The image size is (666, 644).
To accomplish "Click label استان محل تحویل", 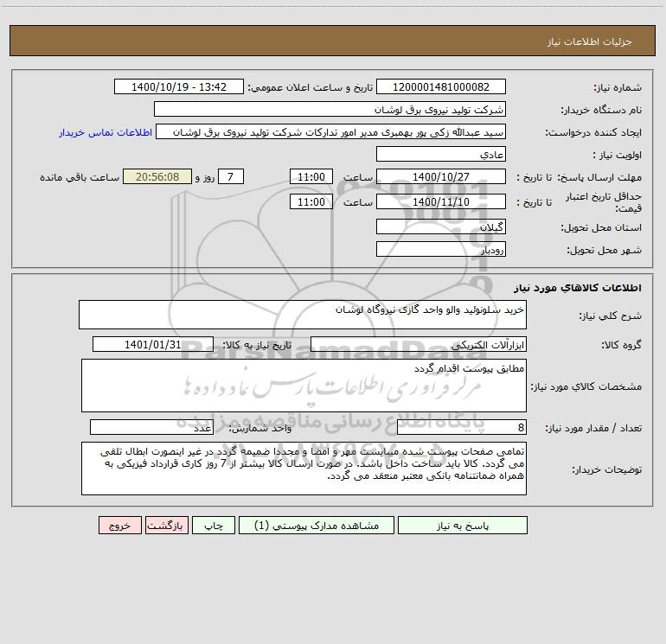I will 601,228.
